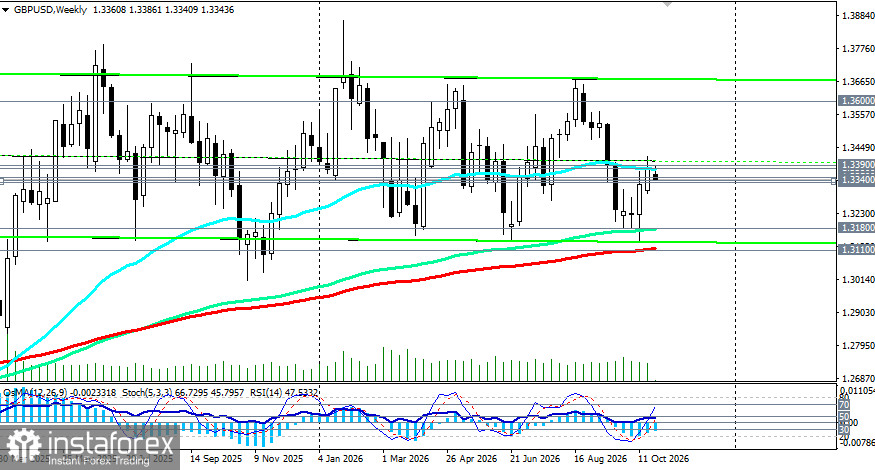Viewport: 875px width, 470px height.
Task: Click the 1.3390 price level label
Action: coord(858,165)
